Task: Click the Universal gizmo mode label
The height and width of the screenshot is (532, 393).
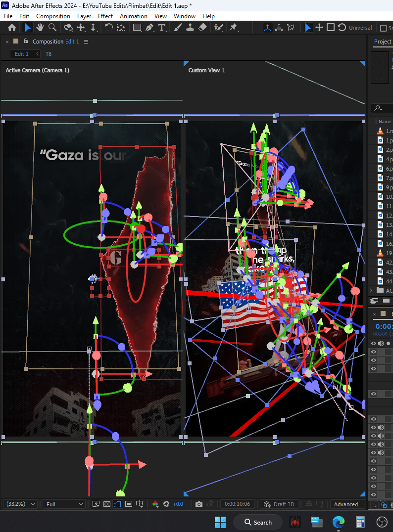Action: (x=360, y=28)
